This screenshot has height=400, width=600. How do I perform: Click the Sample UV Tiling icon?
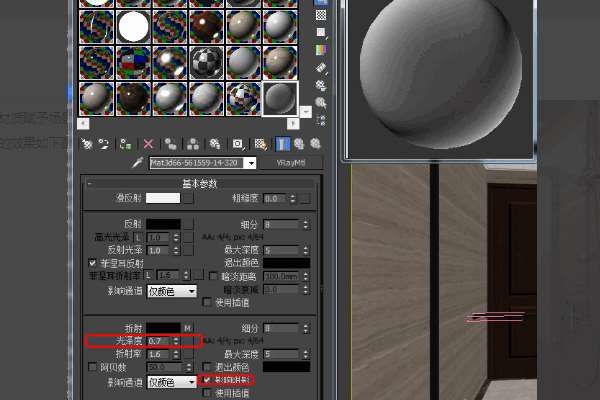pos(321,33)
